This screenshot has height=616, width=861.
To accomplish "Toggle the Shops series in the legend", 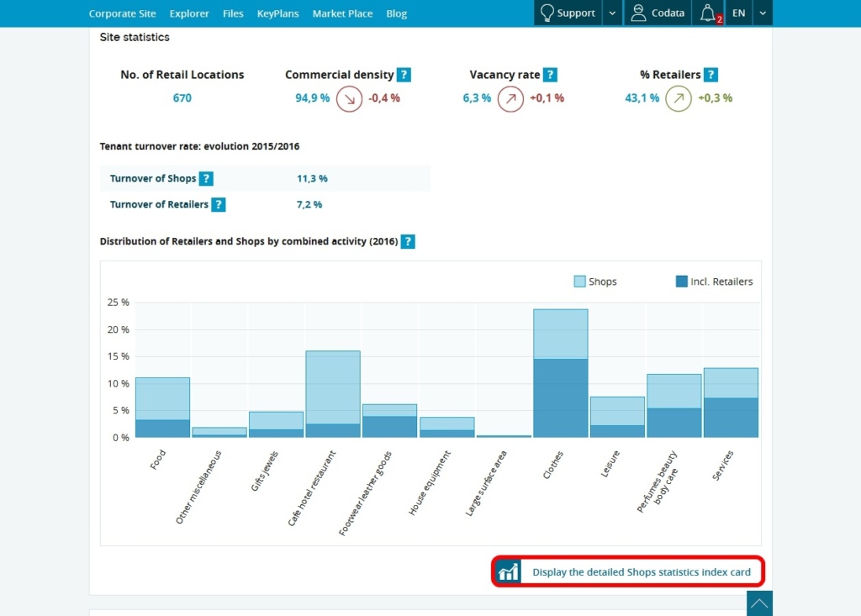I will (578, 281).
